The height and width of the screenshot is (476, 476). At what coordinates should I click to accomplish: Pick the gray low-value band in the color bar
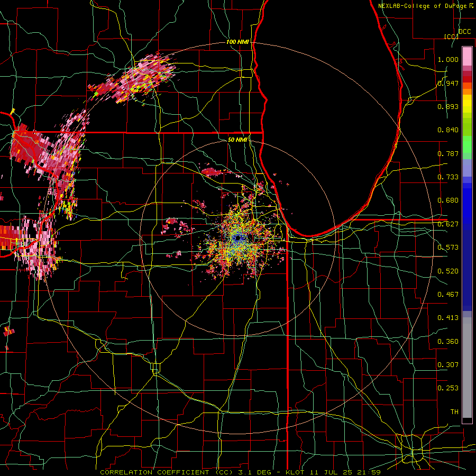pos(467,368)
